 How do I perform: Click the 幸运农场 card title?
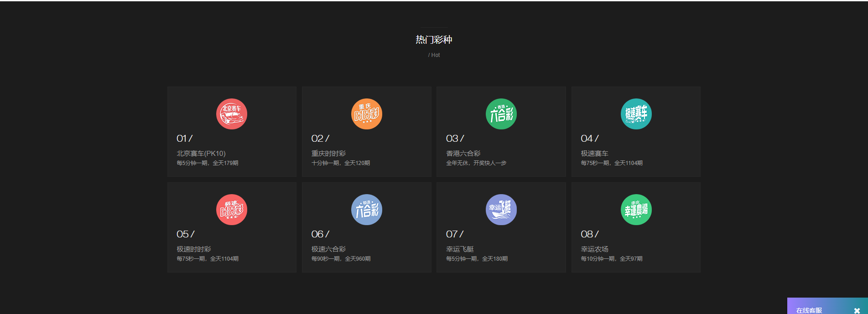594,249
